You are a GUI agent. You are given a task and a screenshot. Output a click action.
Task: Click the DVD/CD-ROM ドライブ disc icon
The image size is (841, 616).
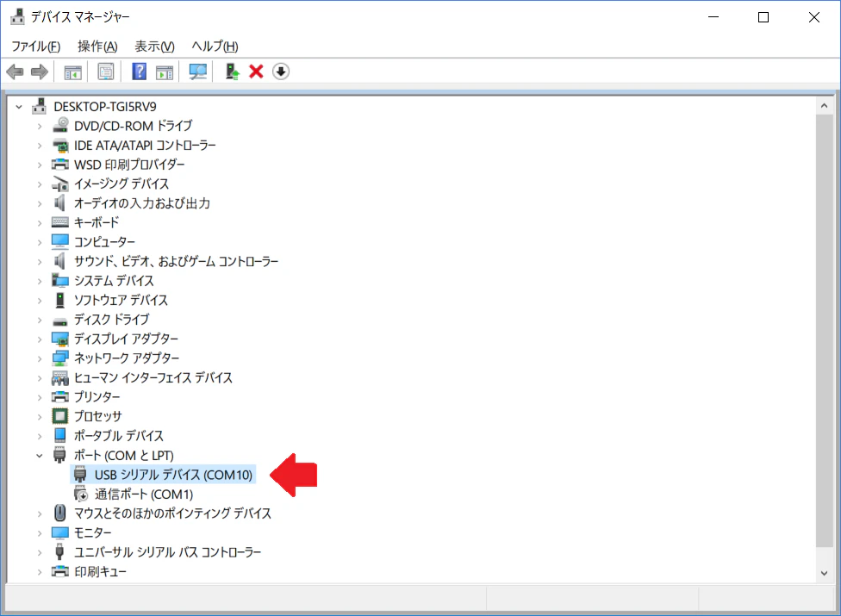point(60,126)
